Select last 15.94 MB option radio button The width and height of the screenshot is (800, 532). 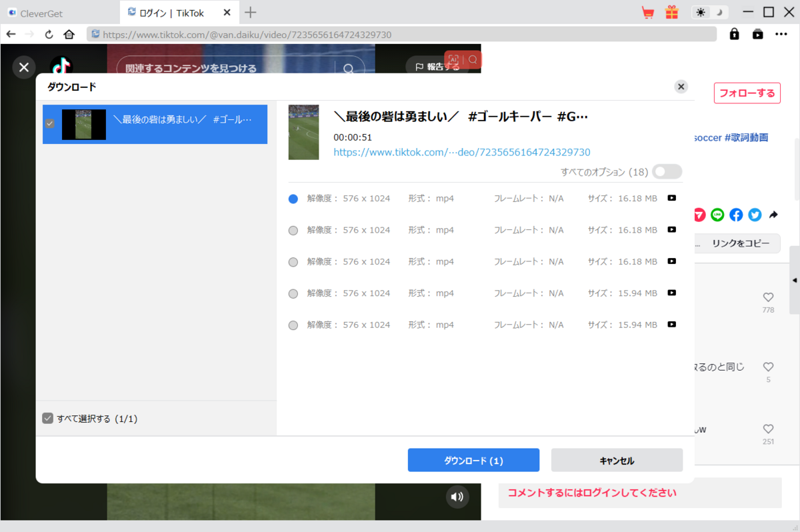pyautogui.click(x=293, y=325)
